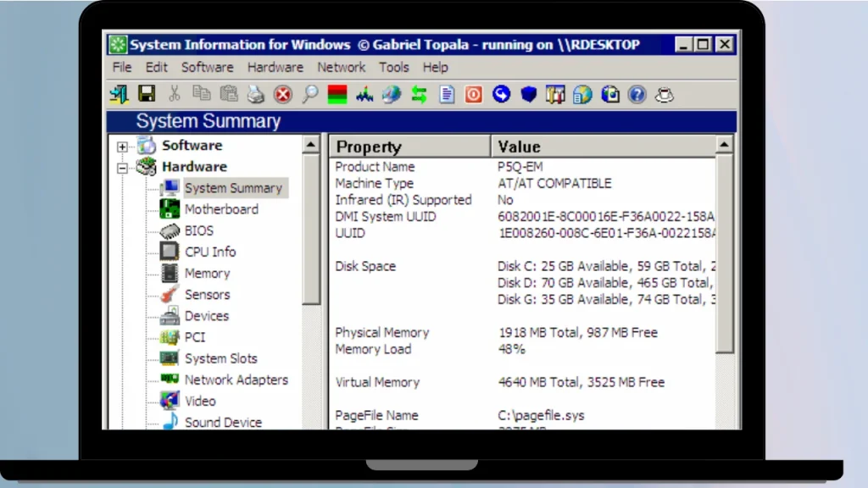Open the Help menu
868x488 pixels.
pos(435,68)
